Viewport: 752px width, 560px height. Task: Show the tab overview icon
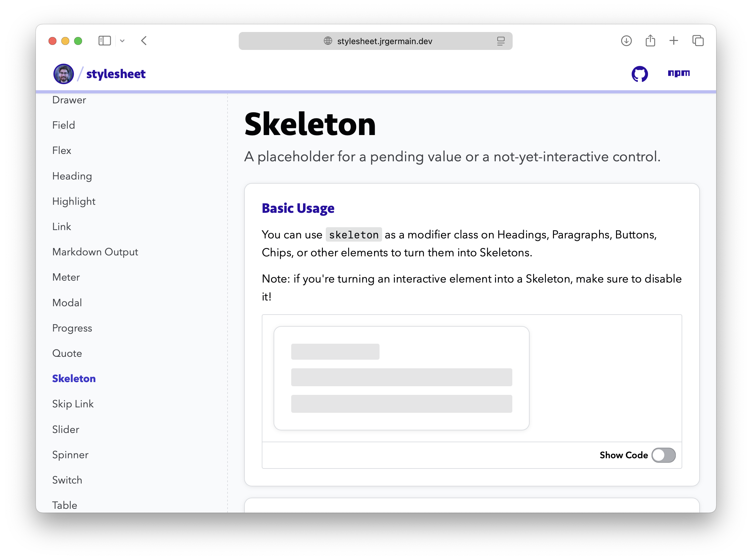point(698,41)
